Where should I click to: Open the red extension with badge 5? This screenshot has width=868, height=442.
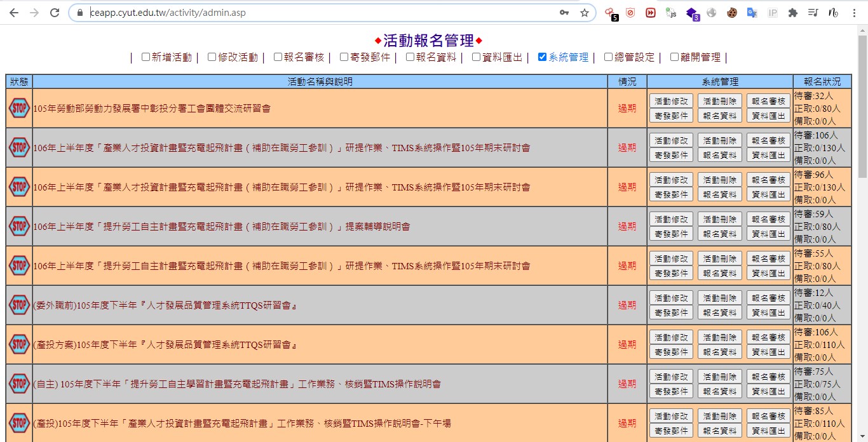611,13
